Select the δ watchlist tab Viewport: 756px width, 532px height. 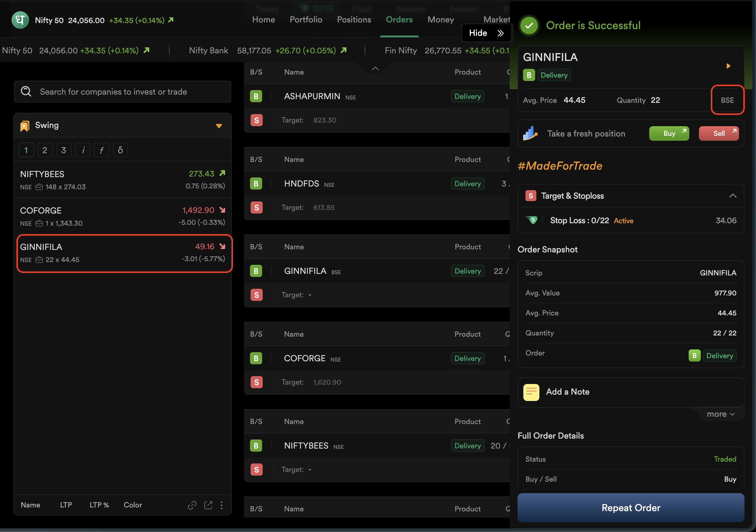pos(120,150)
